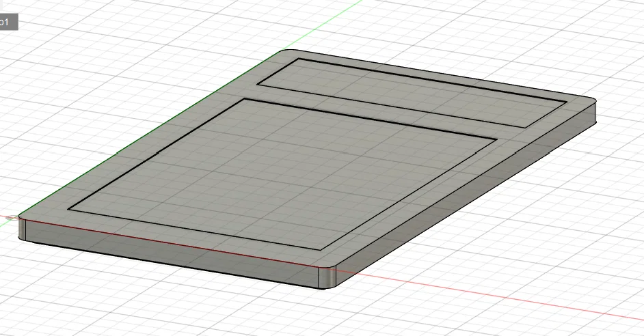Select the narrow inner rectangle on the plate top
644x336 pixels.
point(412,92)
